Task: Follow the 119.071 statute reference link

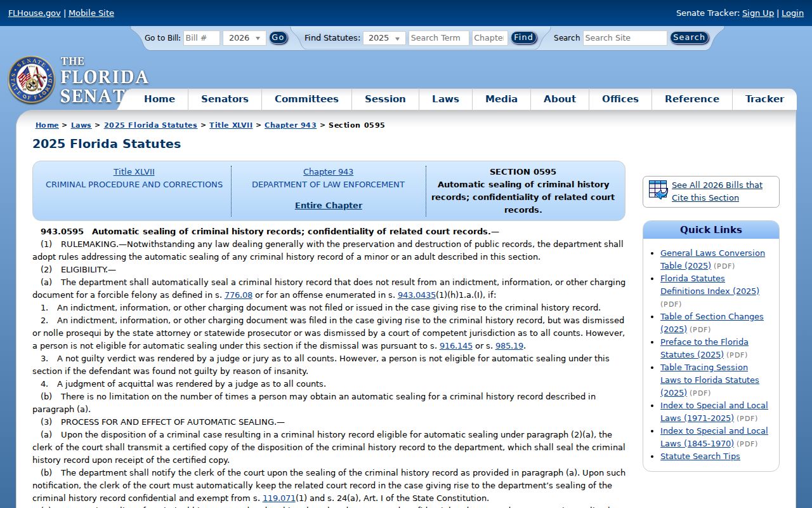Action: 279,498
